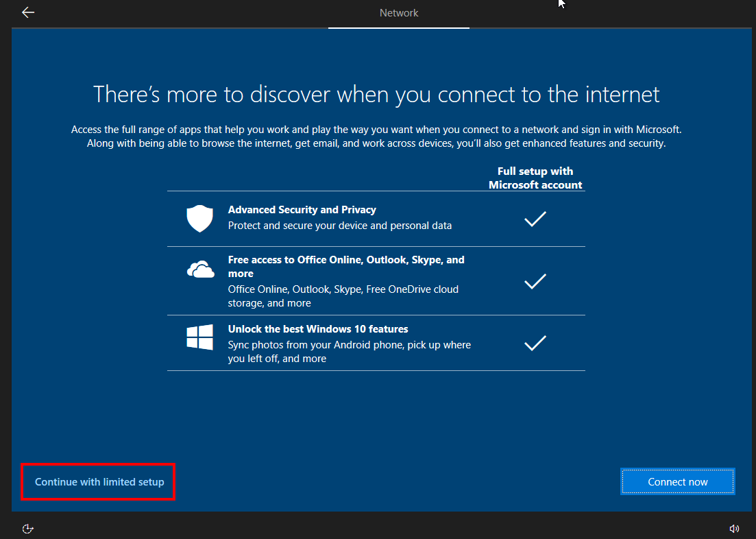Screen dimensions: 756x539
Task: Click the page heading about connecting to internet
Action: click(x=376, y=94)
